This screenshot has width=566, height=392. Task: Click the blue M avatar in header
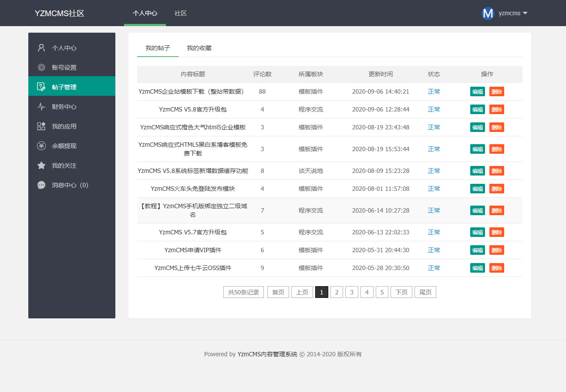pyautogui.click(x=488, y=13)
